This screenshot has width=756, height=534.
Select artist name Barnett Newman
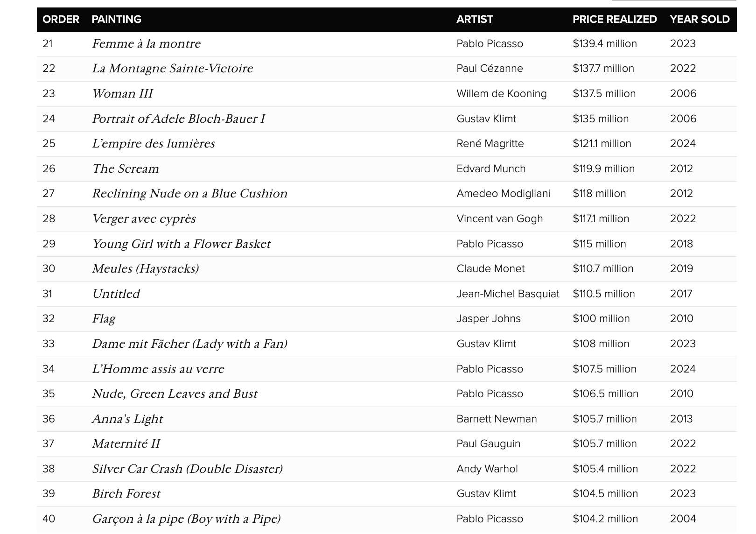point(497,419)
